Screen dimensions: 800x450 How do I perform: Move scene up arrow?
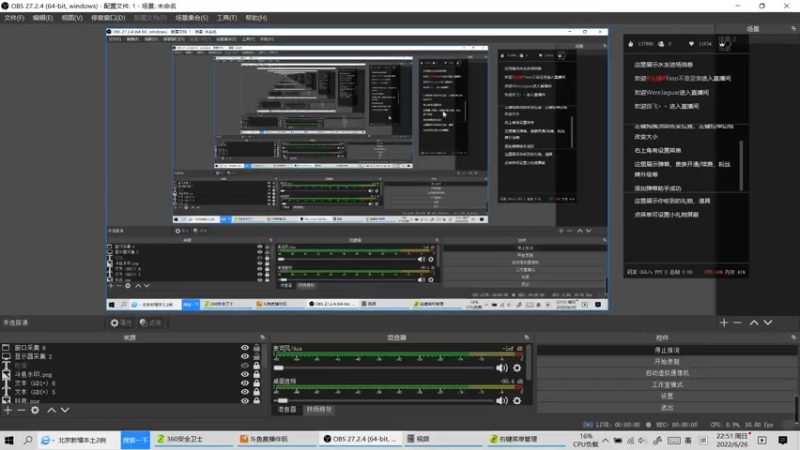click(754, 322)
